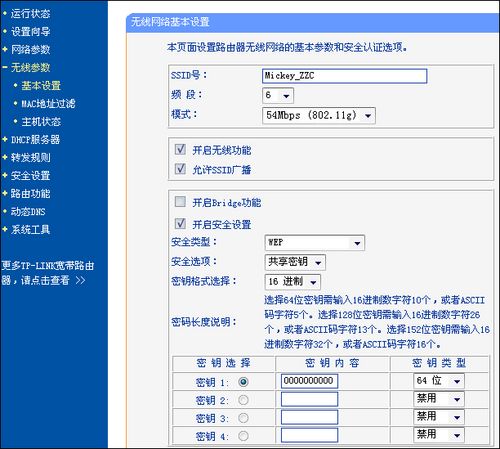Viewport: 500px width, 449px height.
Task: Open 密钥 1 type 64位 dropdown
Action: (x=439, y=381)
